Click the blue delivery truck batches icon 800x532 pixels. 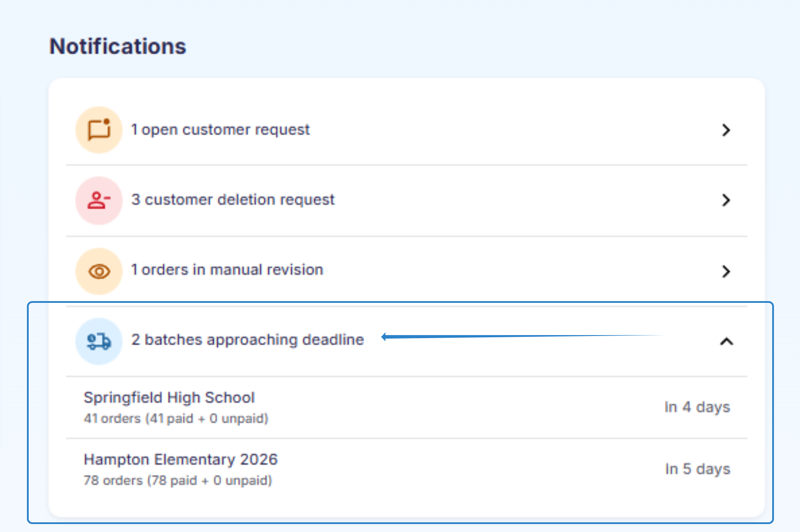coord(99,341)
